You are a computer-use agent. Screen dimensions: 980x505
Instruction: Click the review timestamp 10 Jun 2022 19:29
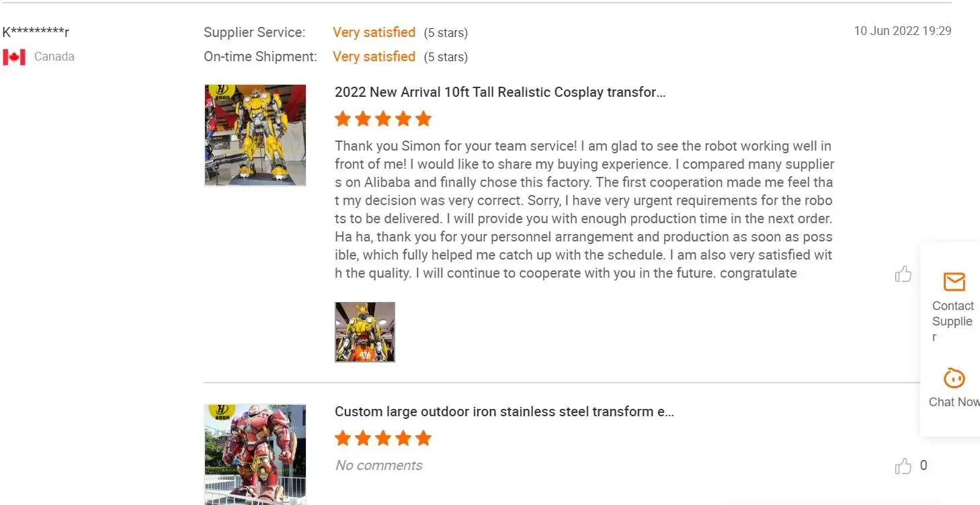click(902, 31)
